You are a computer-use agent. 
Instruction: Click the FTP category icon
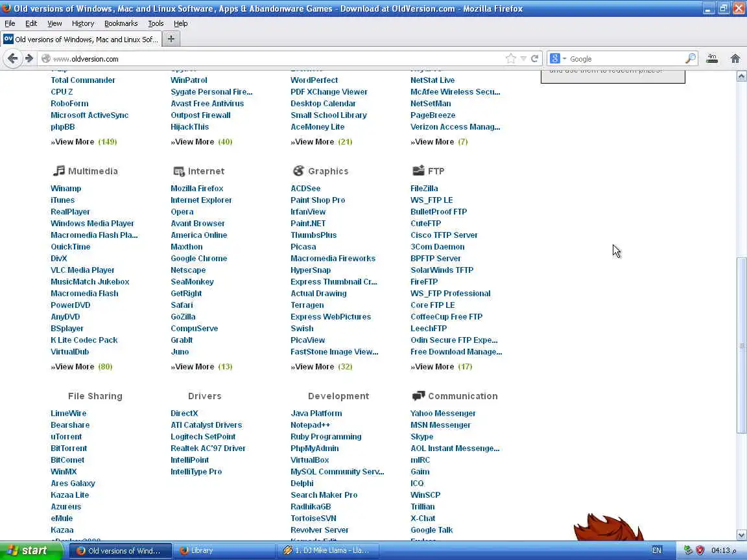[418, 170]
